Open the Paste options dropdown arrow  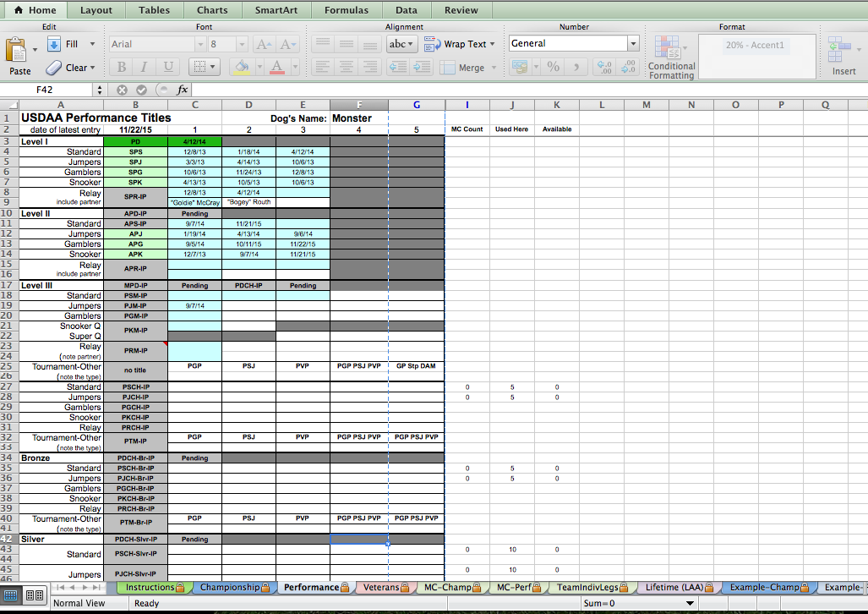pos(35,50)
